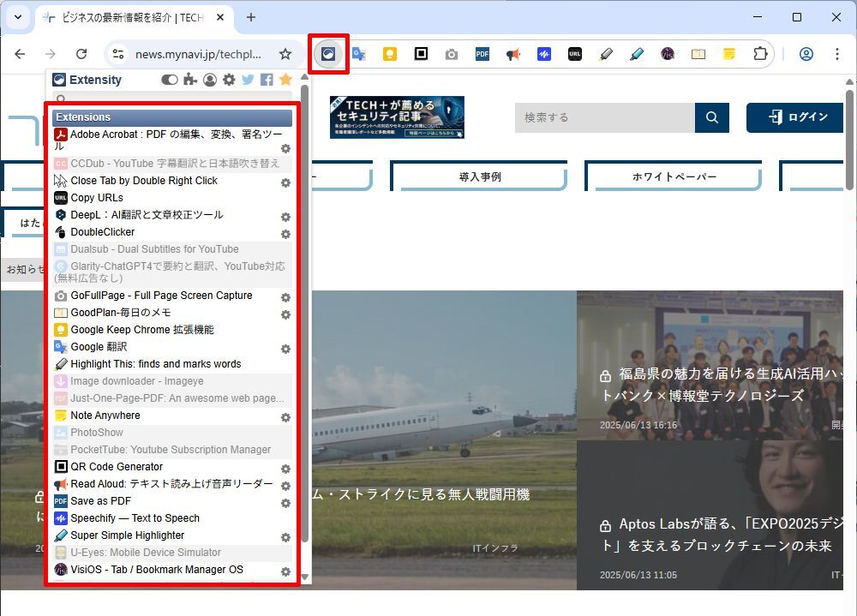
Task: Reload the current page
Action: tap(81, 54)
